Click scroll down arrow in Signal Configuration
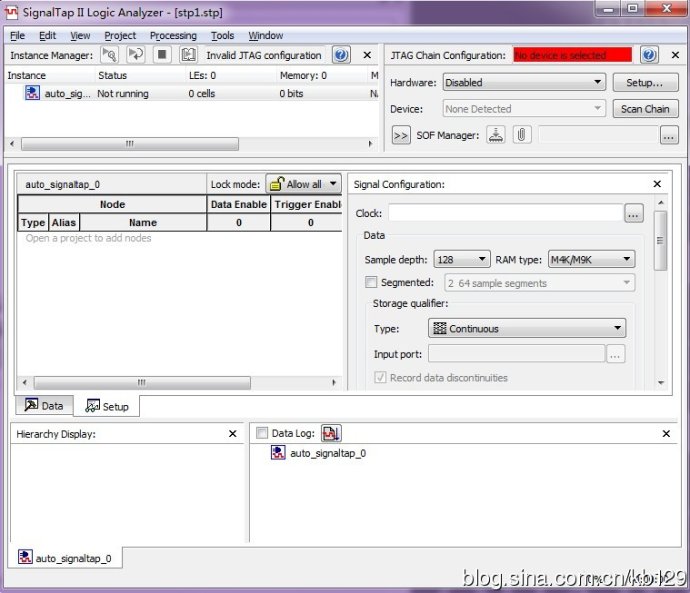Screen dimensions: 690x593 coord(661,383)
